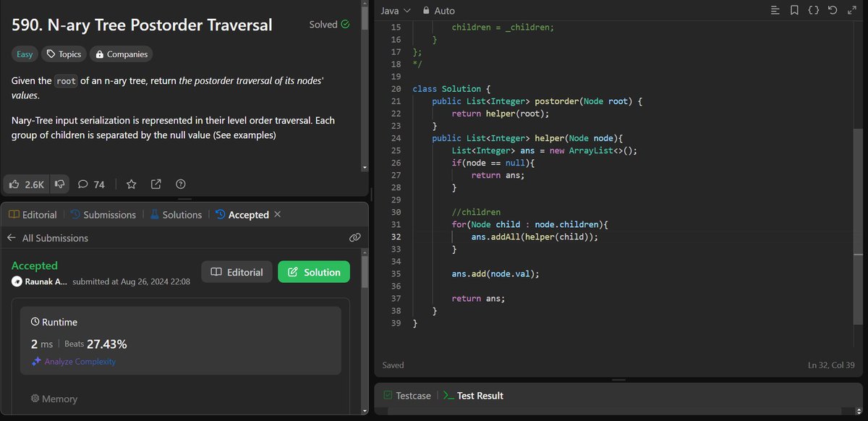
Task: Expand editor to fullscreen
Action: tap(851, 11)
